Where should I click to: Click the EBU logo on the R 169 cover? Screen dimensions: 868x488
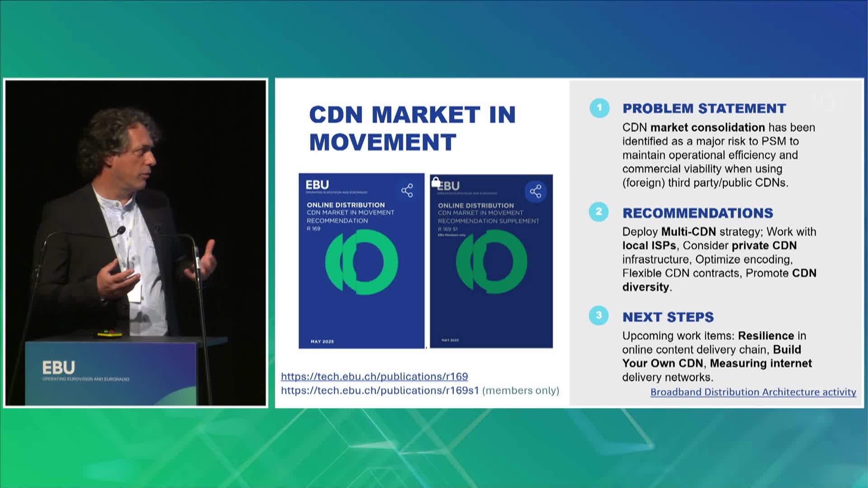pos(317,185)
